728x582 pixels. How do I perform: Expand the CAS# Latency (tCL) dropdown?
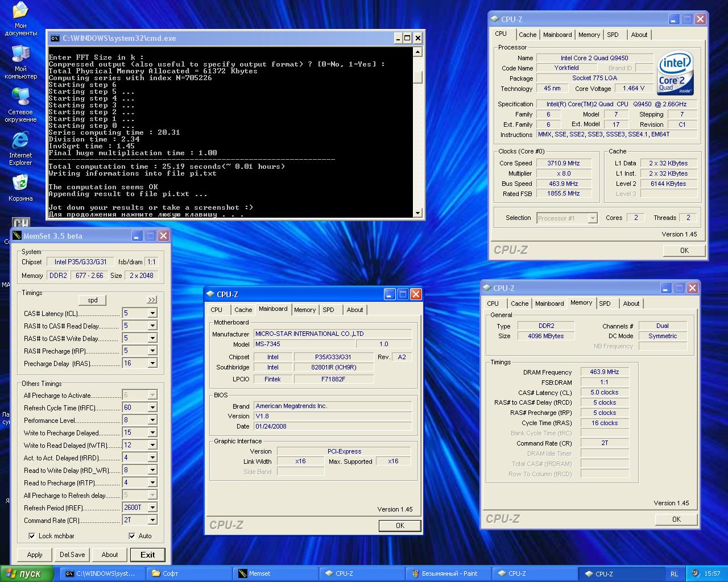(152, 313)
